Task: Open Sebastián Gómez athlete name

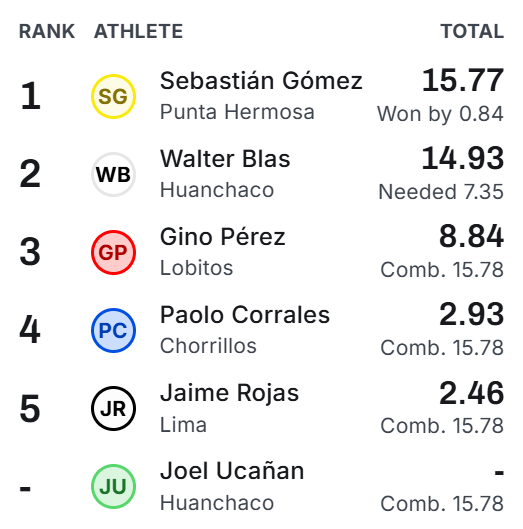Action: click(x=261, y=81)
